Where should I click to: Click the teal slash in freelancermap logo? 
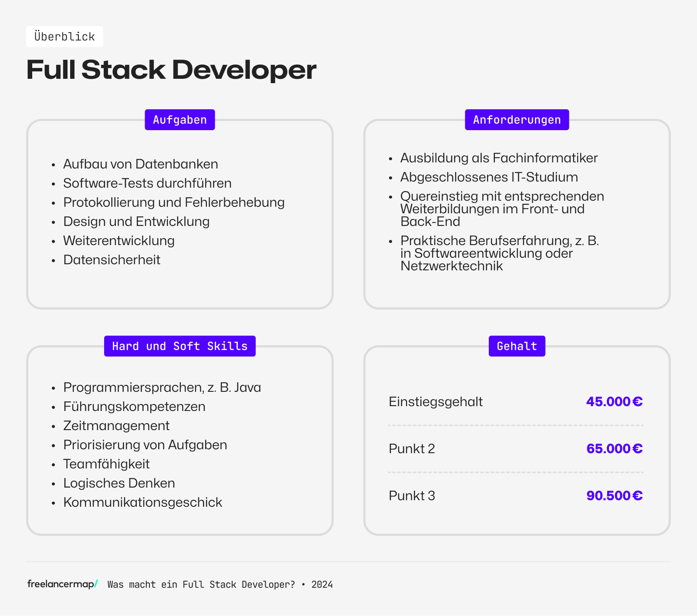click(x=94, y=584)
